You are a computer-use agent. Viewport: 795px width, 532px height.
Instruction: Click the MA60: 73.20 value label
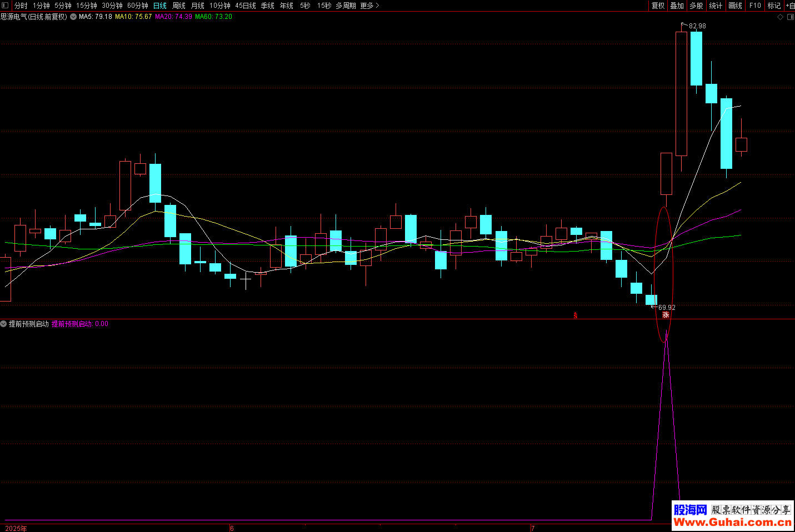tap(213, 17)
